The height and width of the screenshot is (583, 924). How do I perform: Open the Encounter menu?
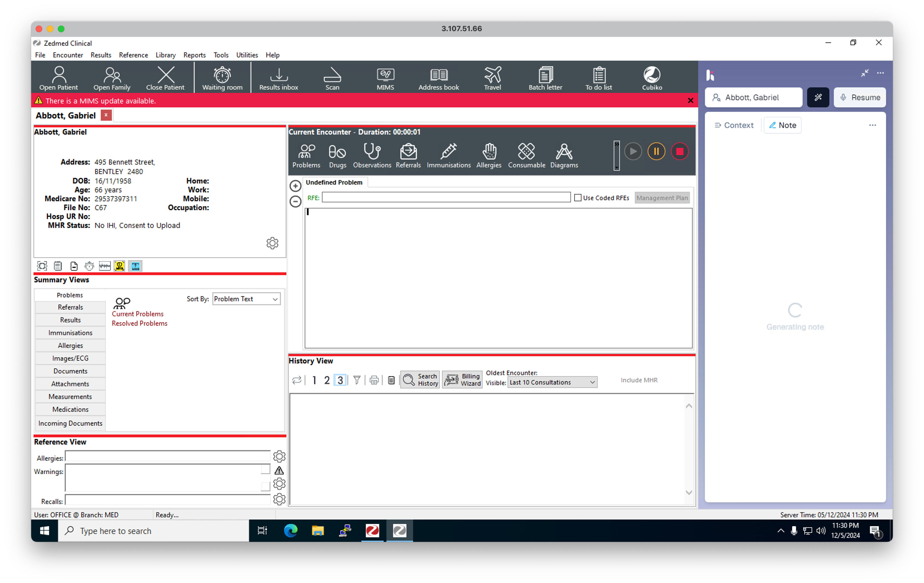pyautogui.click(x=68, y=55)
